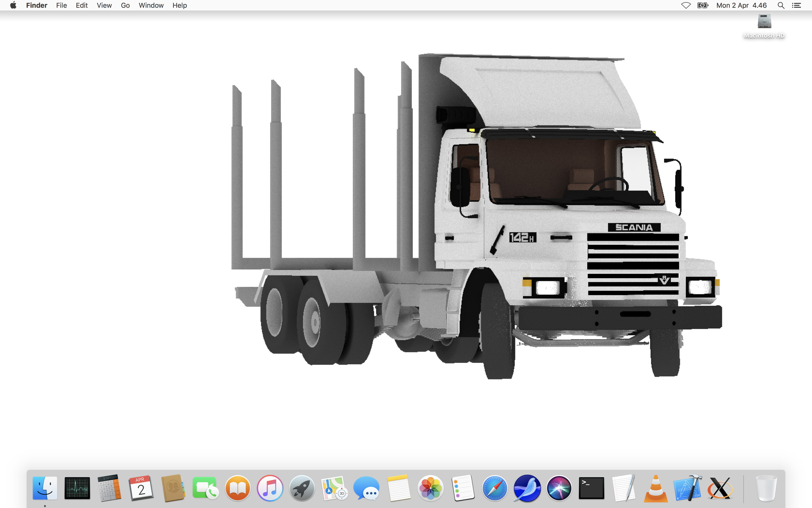
Task: Open the Calendar app showing APR 2
Action: pos(141,488)
